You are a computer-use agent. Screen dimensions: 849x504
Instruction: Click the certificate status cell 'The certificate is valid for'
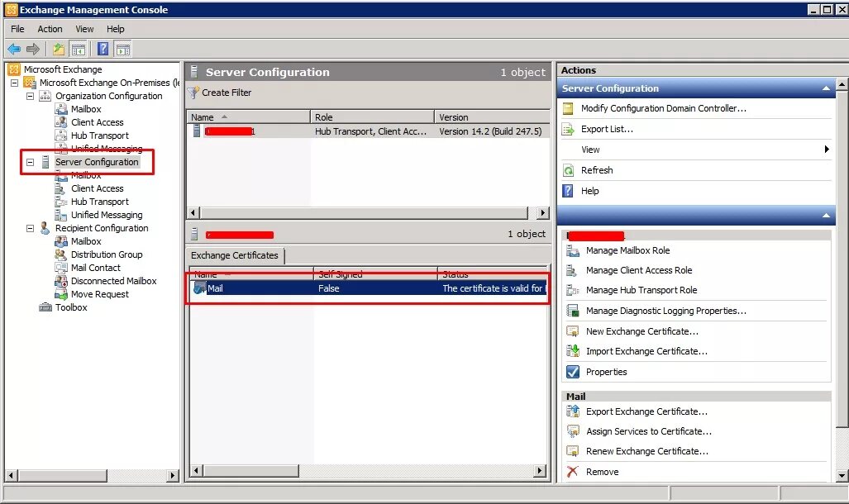[x=494, y=288]
